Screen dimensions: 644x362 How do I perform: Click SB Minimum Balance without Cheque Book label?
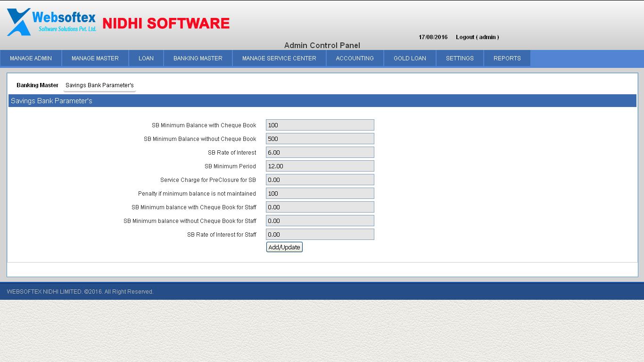pyautogui.click(x=200, y=139)
